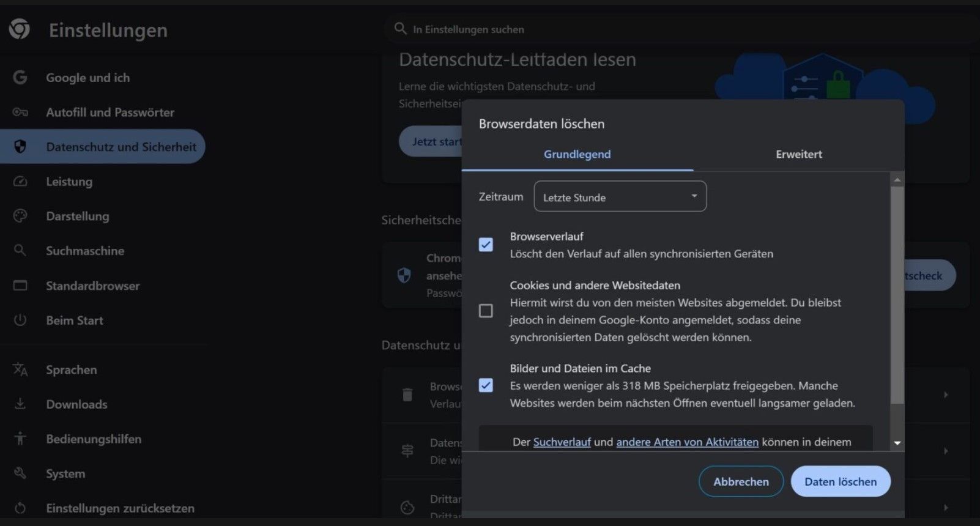
Task: Open Bedienungshilfen settings section
Action: click(x=94, y=439)
